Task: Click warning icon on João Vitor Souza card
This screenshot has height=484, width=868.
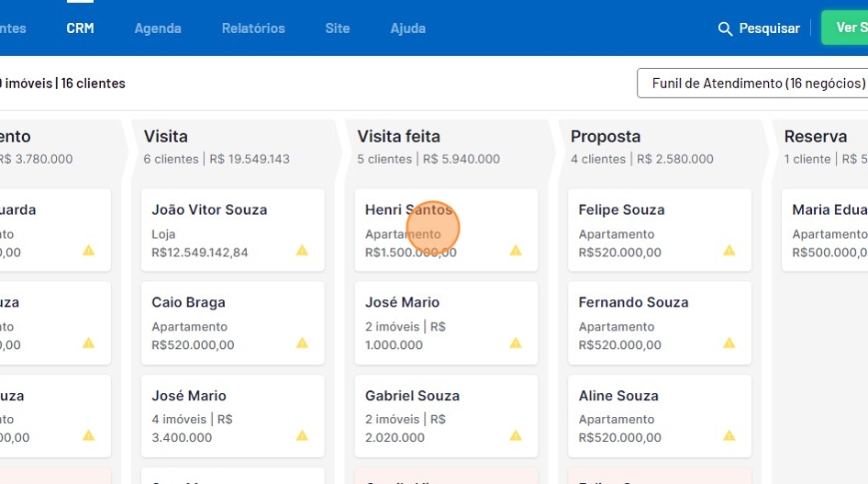Action: 302,250
